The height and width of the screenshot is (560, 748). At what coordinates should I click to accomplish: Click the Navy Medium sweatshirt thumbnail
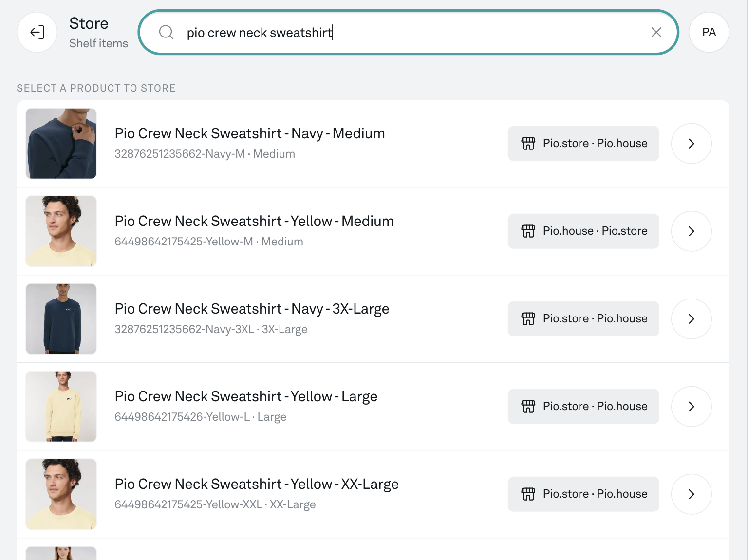click(61, 144)
